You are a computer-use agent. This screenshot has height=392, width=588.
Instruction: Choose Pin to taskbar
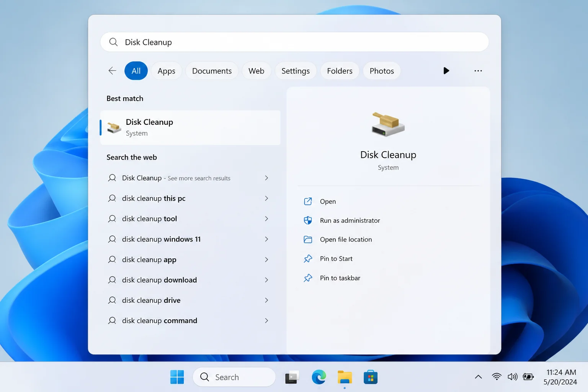coord(388,278)
